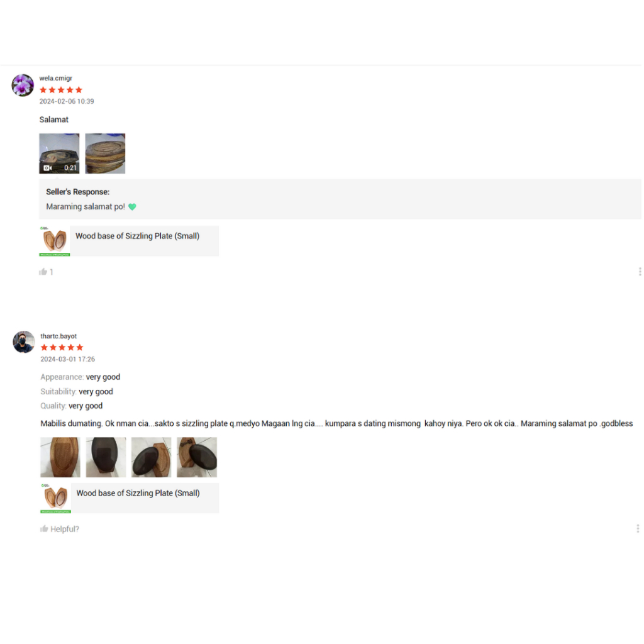The height and width of the screenshot is (644, 644).
Task: Click the video camera icon on the review video
Action: [48, 167]
